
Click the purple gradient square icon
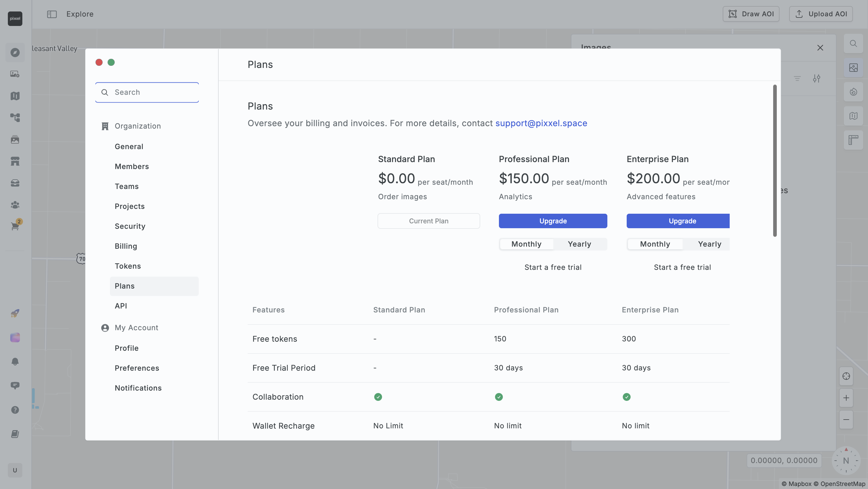[x=15, y=337]
